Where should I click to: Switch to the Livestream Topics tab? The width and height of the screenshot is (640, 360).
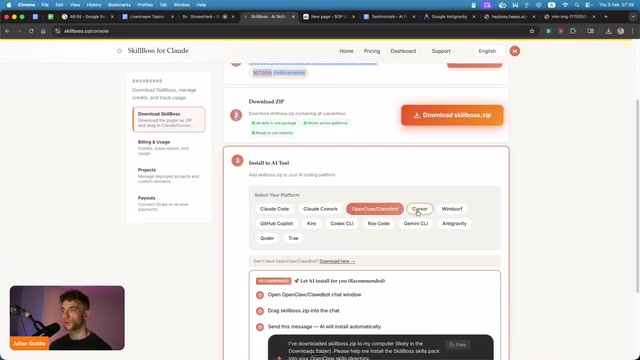click(x=147, y=17)
